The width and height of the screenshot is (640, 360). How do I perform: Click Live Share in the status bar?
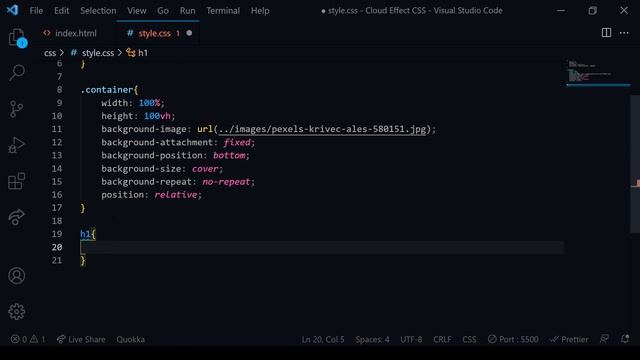pyautogui.click(x=81, y=339)
